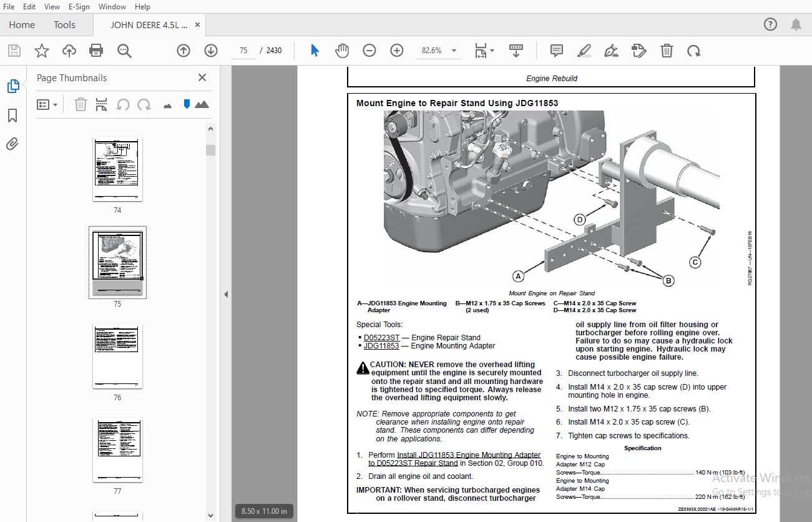
Task: Open Install JDG11853 Engine Mounting Adapter link
Action: [x=454, y=459]
